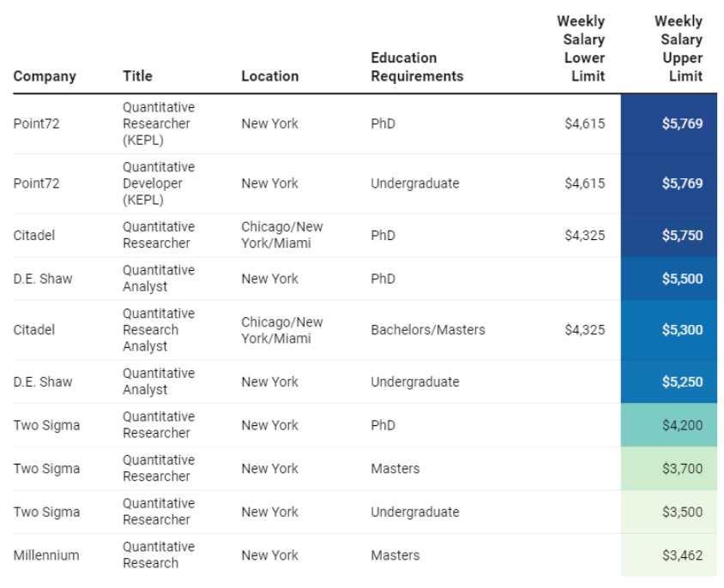Click the $4,200 teal salary cell
The width and height of the screenshot is (724, 588).
click(x=669, y=425)
